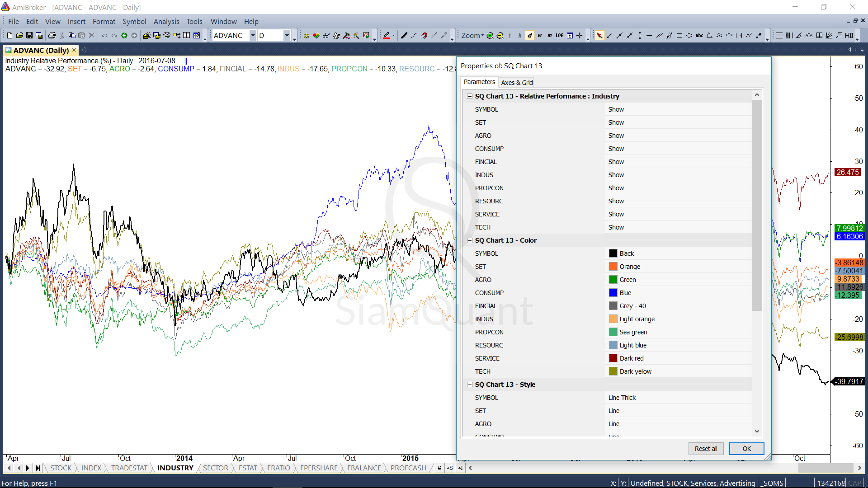Click the Reset all button

[x=706, y=448]
